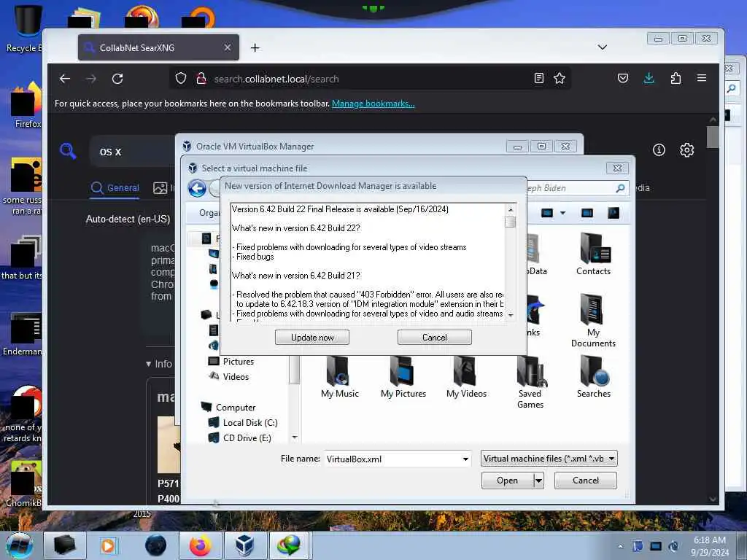This screenshot has width=747, height=560.
Task: Click the SearXNG magnifier logo
Action: click(x=68, y=151)
